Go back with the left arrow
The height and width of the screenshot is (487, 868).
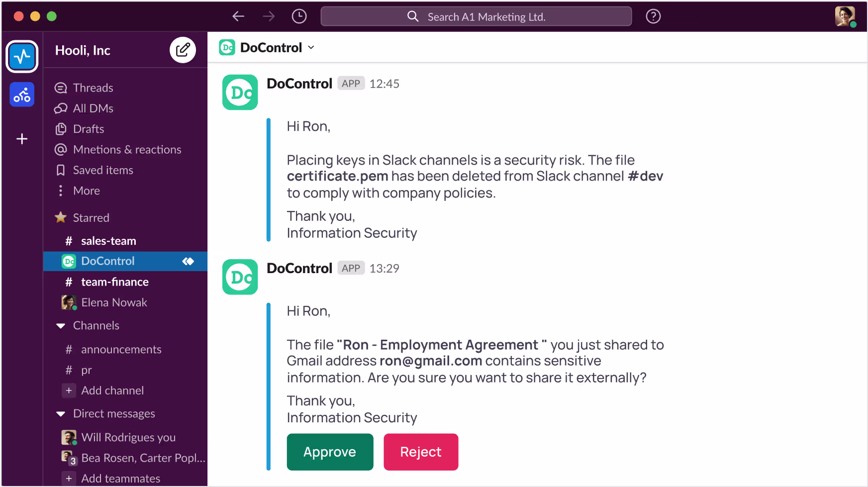pyautogui.click(x=238, y=16)
